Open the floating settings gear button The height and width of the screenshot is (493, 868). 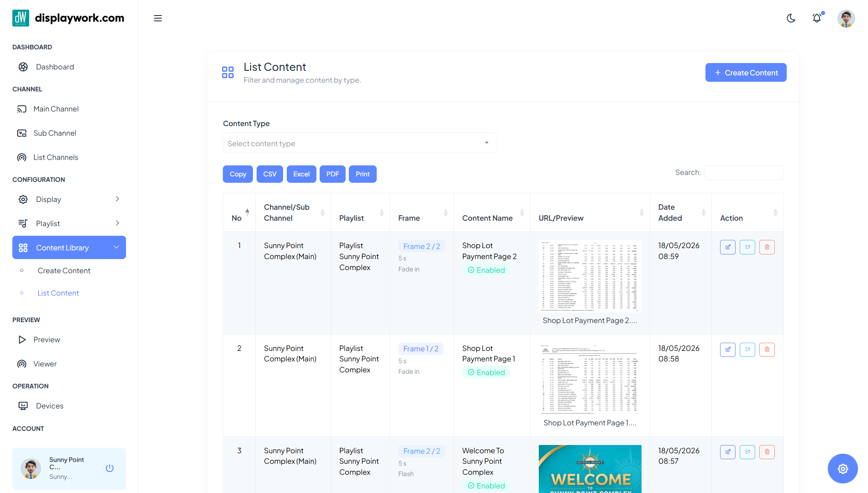tap(843, 468)
